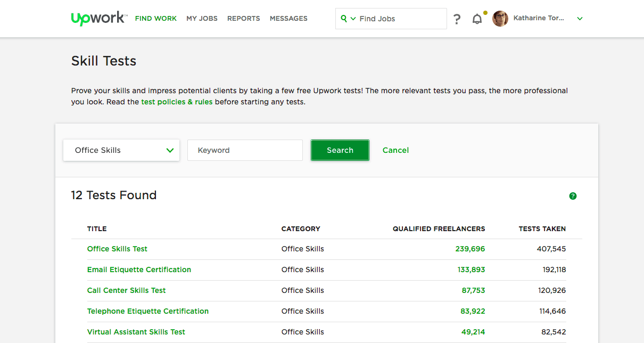Click the green help icon beside results
This screenshot has width=644, height=343.
coord(573,196)
